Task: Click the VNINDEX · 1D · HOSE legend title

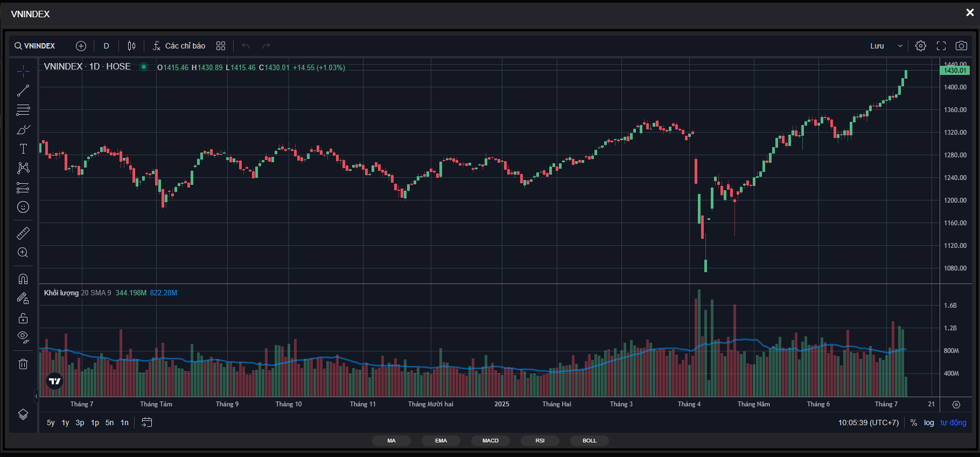Action: click(87, 67)
